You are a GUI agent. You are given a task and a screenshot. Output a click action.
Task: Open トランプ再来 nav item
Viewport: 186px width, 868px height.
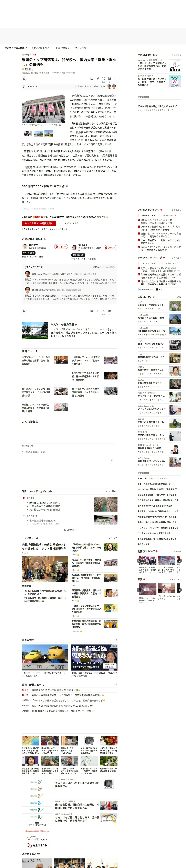click(x=80, y=48)
